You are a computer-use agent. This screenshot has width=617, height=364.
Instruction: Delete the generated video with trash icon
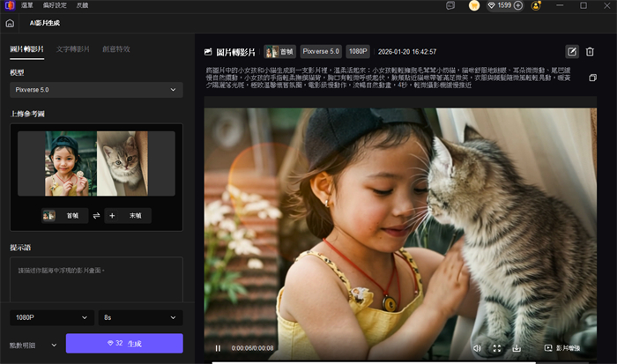coord(590,51)
